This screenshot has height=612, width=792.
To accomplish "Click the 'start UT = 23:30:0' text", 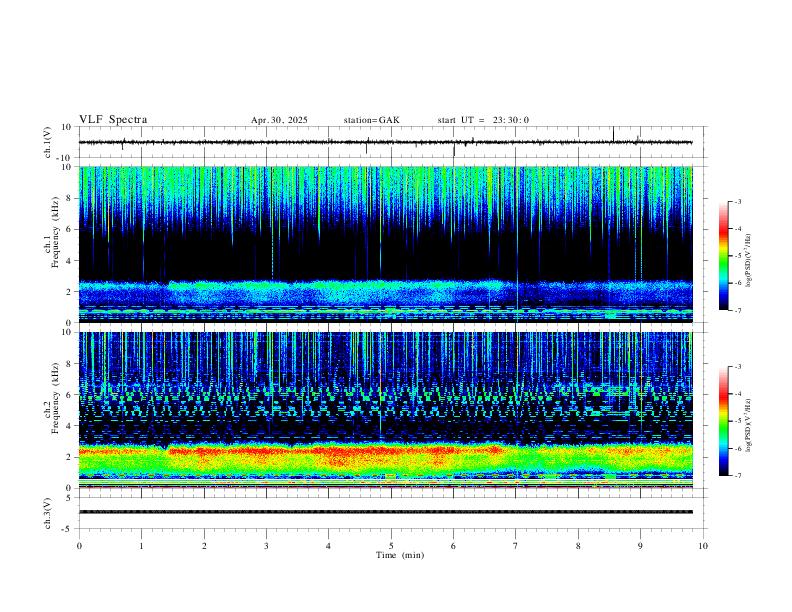I will click(483, 120).
